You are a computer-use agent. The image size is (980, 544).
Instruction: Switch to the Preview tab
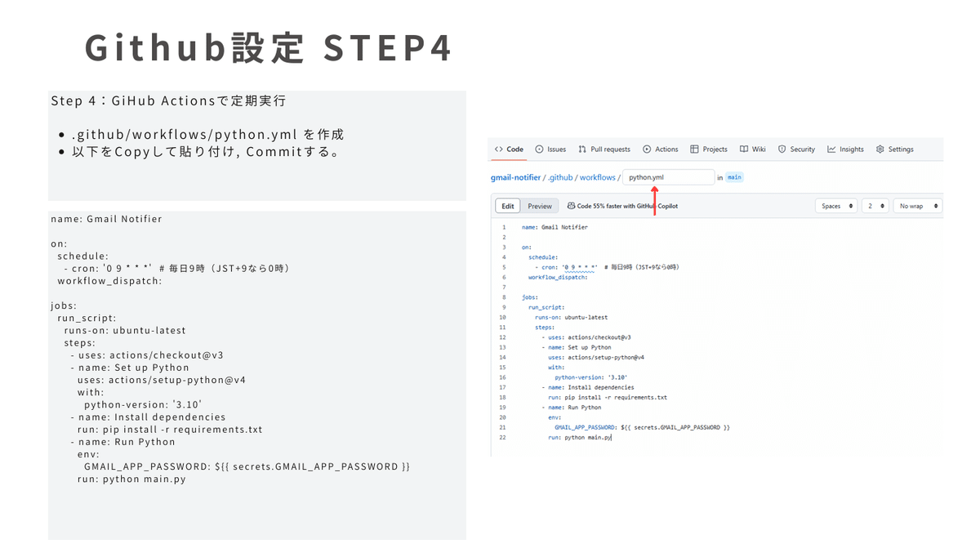coord(539,206)
